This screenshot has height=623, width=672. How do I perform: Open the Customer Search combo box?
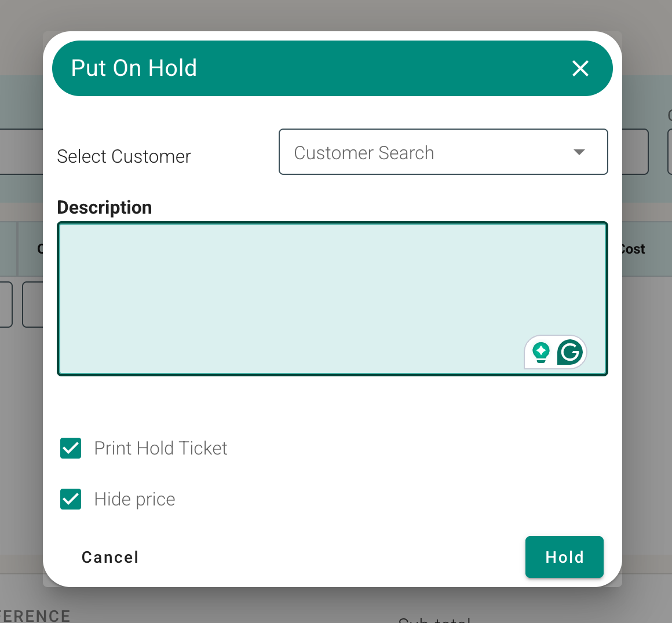(x=443, y=152)
